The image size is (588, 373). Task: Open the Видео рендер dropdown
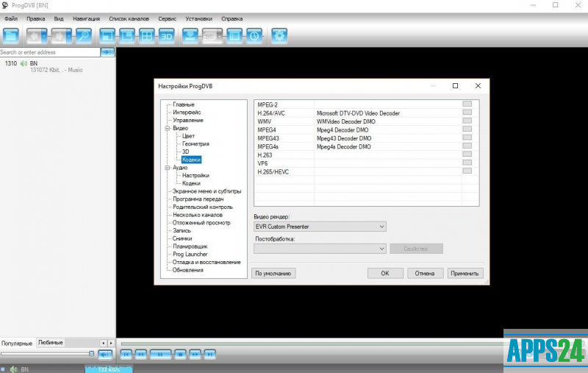pyautogui.click(x=320, y=227)
